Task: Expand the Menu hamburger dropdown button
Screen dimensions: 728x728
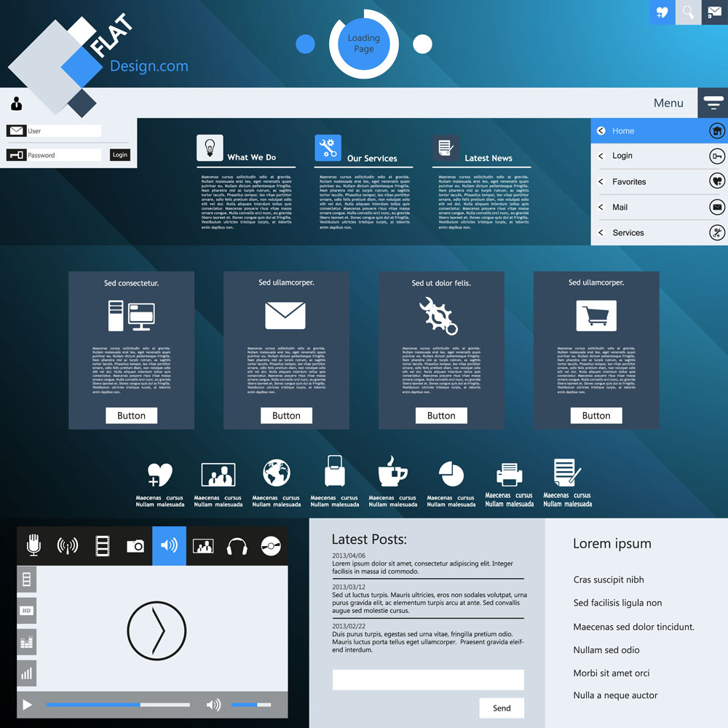Action: pyautogui.click(x=713, y=103)
